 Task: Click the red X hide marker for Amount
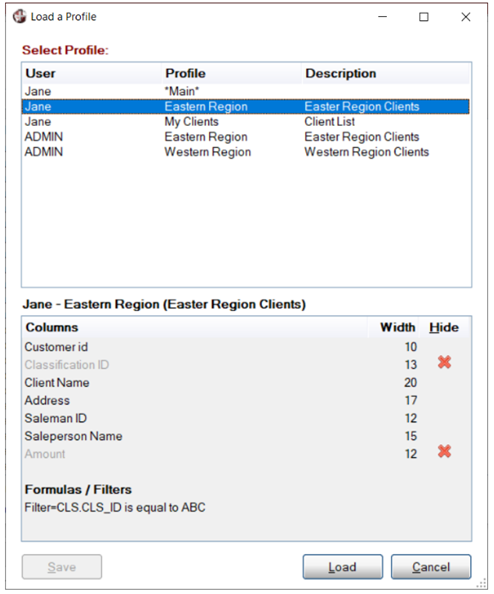click(444, 451)
